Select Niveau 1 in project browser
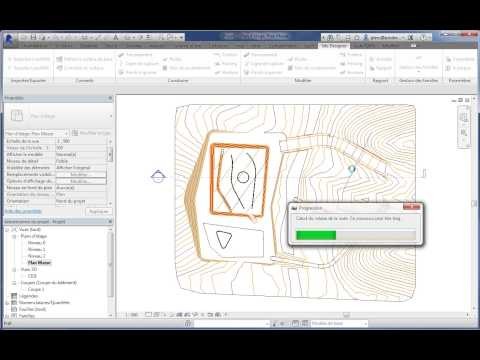Viewport: 480px width, 360px height. [36, 249]
